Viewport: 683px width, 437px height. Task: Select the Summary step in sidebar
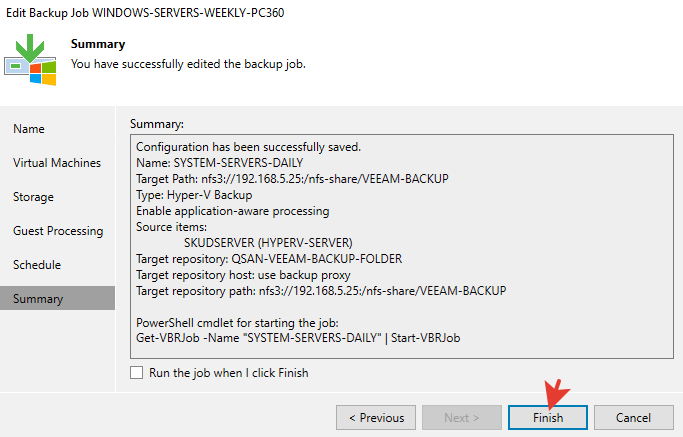pos(38,299)
